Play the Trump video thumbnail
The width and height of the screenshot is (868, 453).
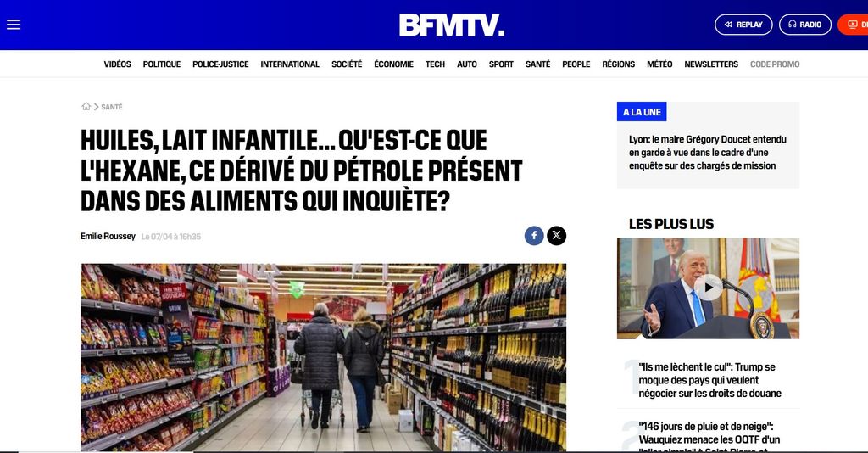click(708, 288)
